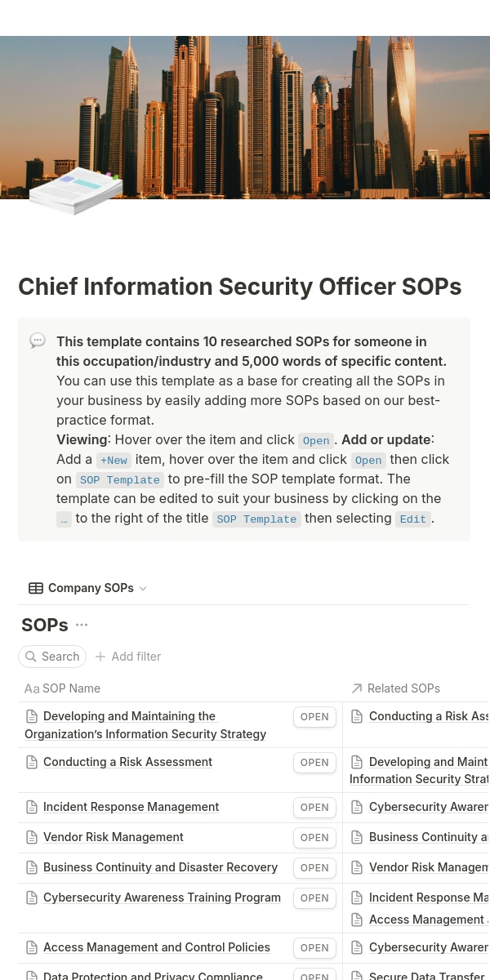Click the search magnifier icon
490x980 pixels.
[31, 657]
